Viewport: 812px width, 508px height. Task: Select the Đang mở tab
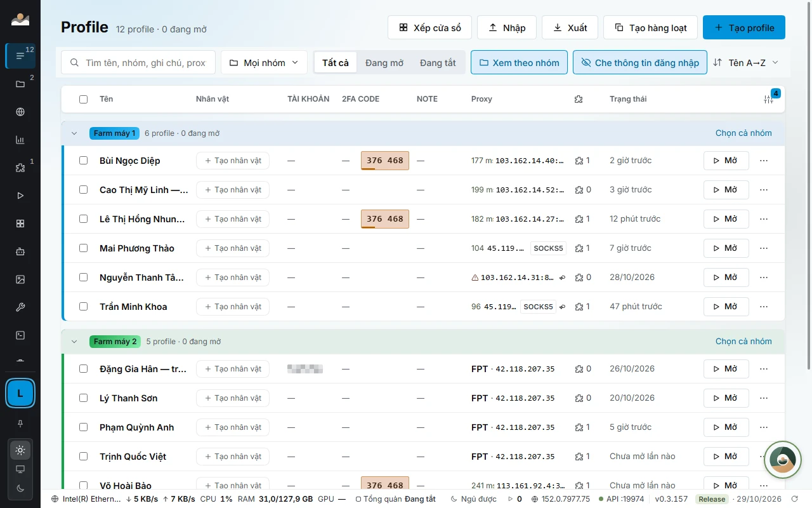pyautogui.click(x=384, y=62)
